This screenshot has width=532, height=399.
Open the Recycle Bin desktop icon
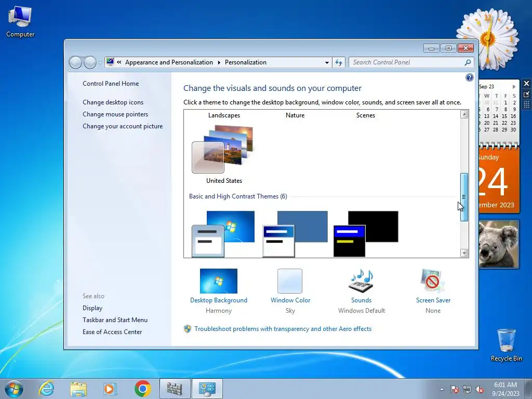(x=506, y=345)
